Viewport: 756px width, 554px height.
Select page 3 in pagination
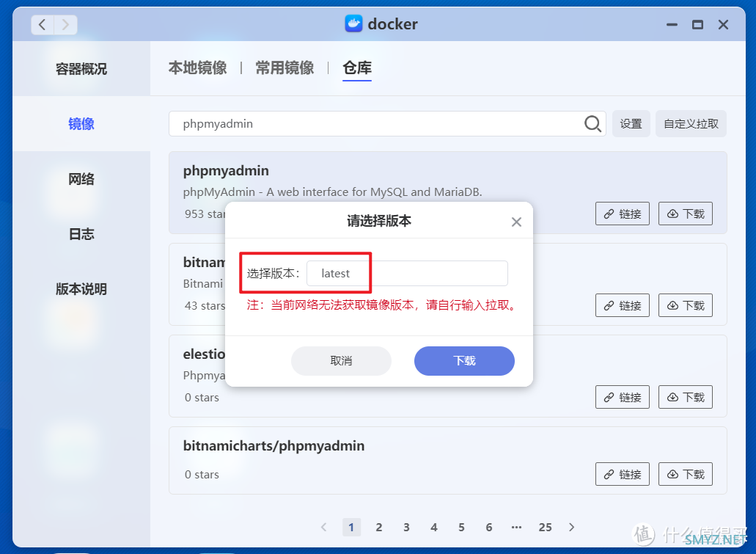click(x=406, y=528)
